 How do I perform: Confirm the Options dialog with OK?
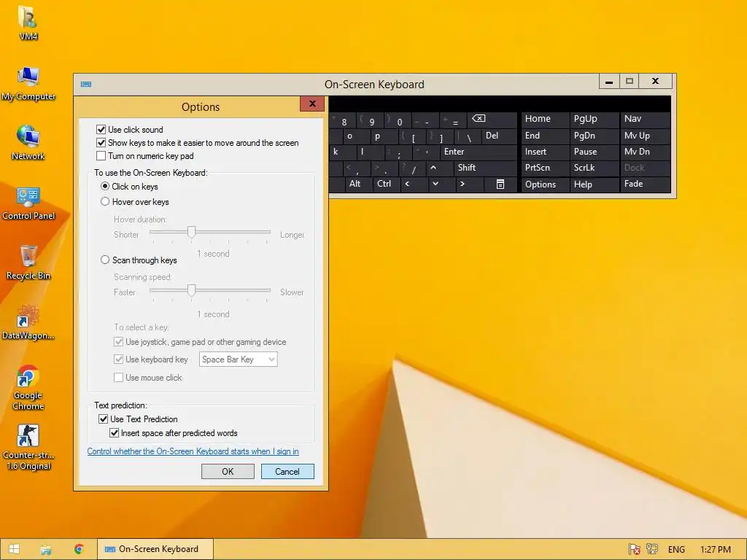[x=228, y=472]
